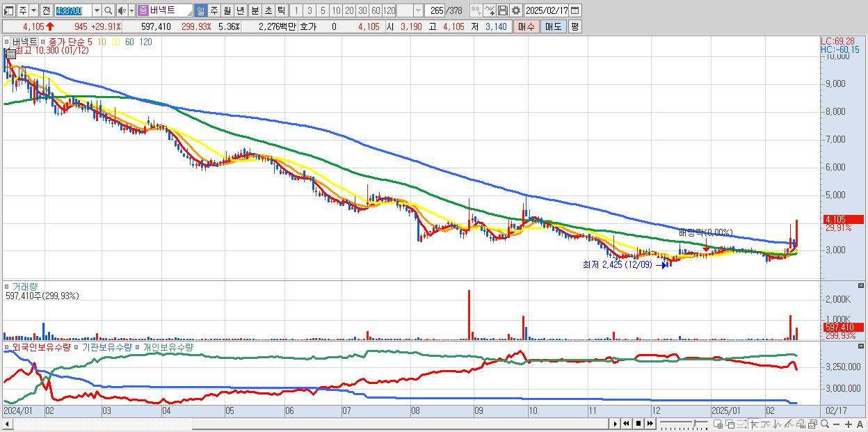
Task: Click the bar count field 265
Action: 435,10
